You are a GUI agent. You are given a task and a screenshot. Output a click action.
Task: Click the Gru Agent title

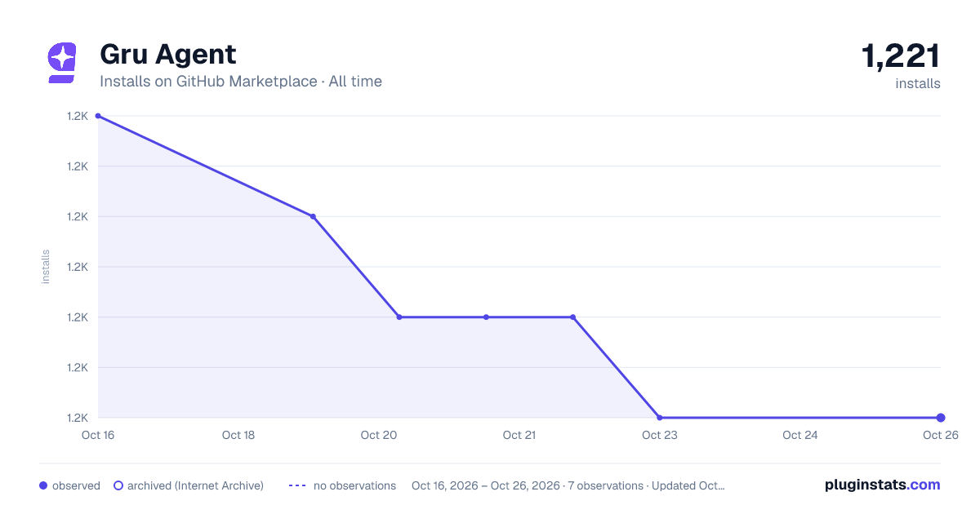click(x=167, y=54)
